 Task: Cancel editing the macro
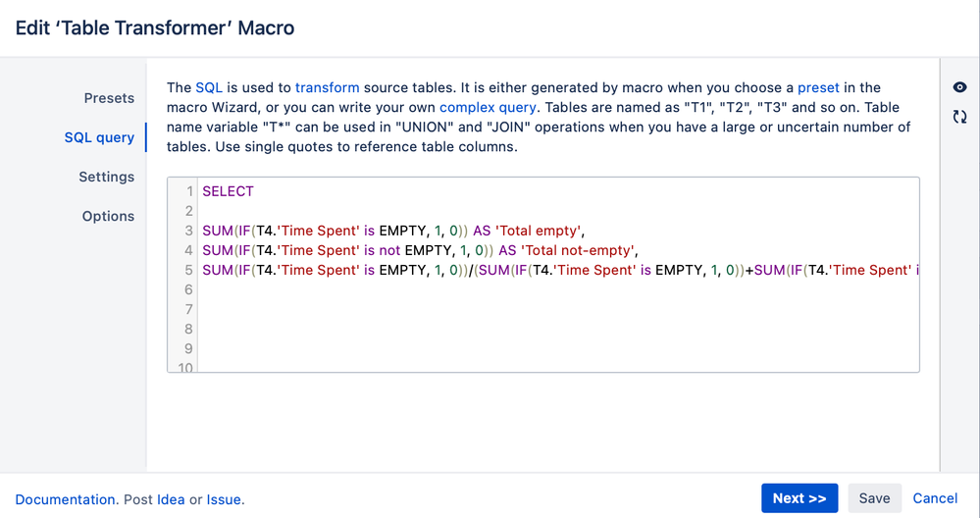935,498
